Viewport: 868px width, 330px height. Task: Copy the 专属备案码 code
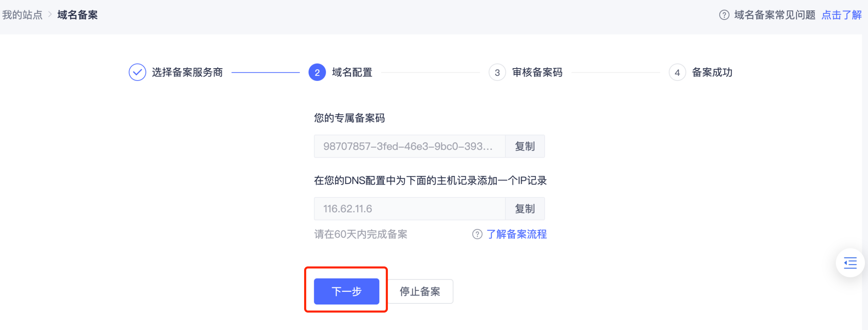[525, 146]
